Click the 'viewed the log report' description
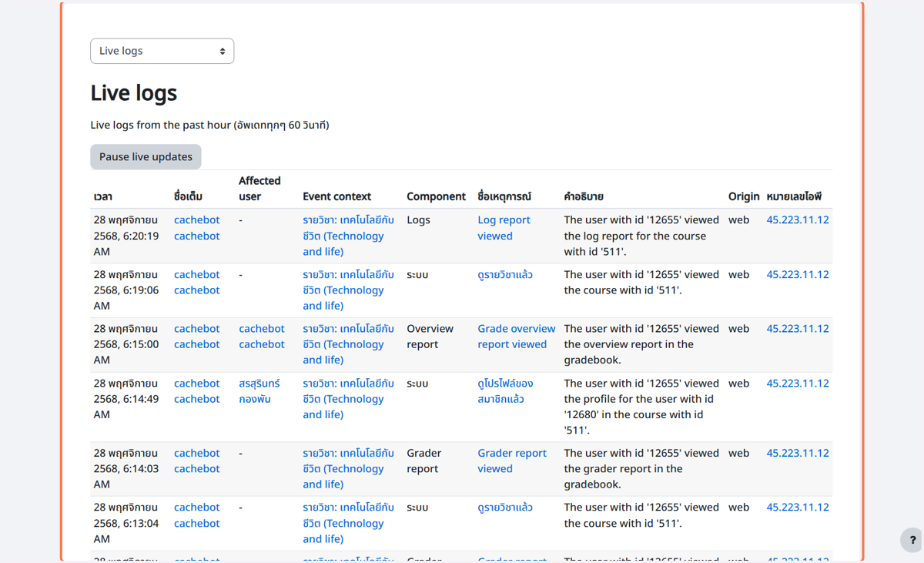This screenshot has width=924, height=563. click(641, 236)
